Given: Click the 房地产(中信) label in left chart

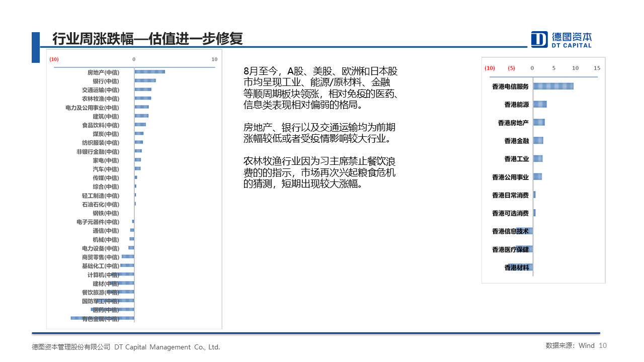Looking at the screenshot, I should 103,72.
